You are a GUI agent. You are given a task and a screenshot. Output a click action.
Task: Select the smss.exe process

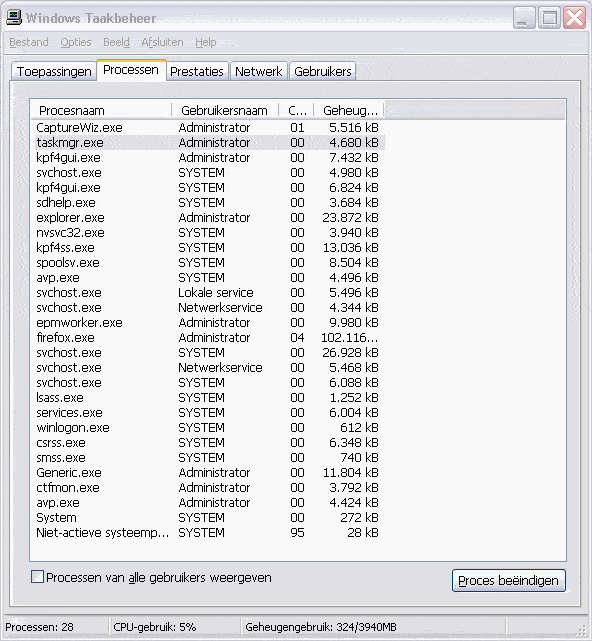pos(209,457)
